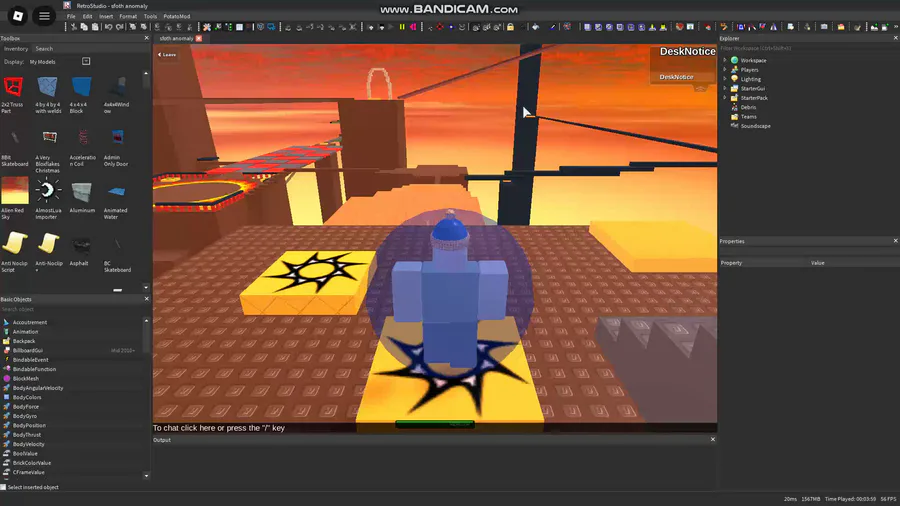Select the Anti Noclip Script model
This screenshot has height=506, width=900.
(x=14, y=252)
